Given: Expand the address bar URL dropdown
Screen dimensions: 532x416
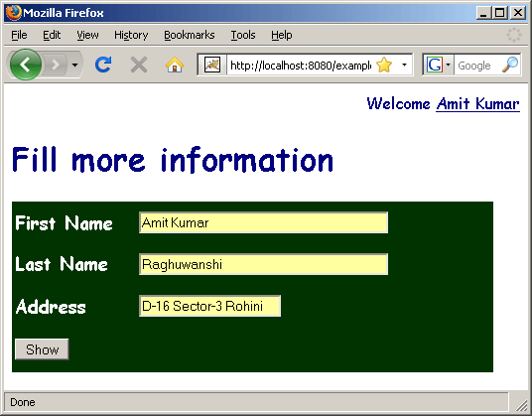Looking at the screenshot, I should click(404, 65).
